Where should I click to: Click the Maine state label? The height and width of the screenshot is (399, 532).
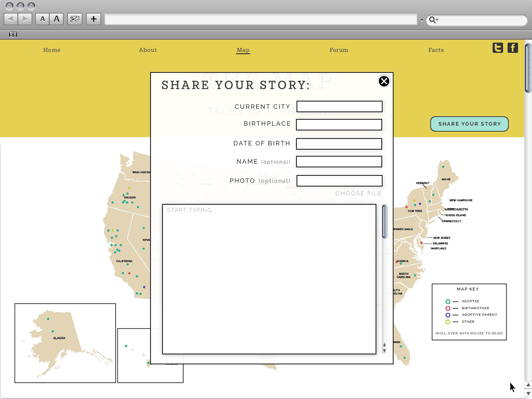[446, 179]
